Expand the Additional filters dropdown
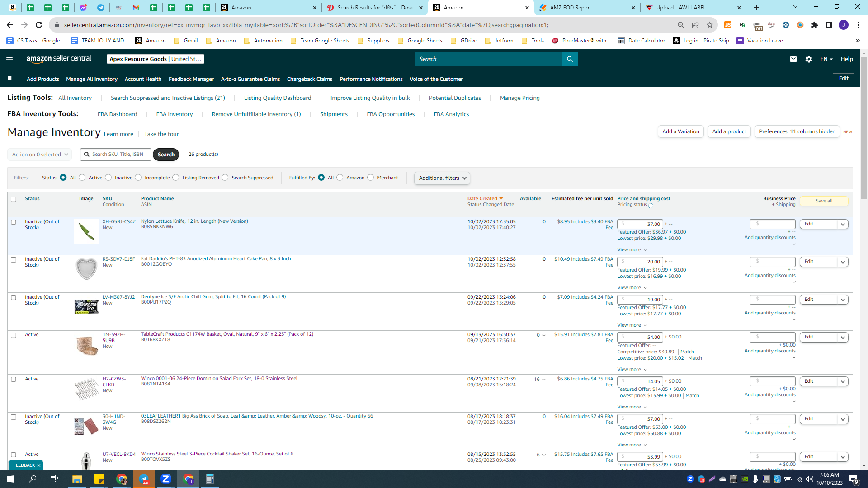The image size is (868, 488). 442,178
